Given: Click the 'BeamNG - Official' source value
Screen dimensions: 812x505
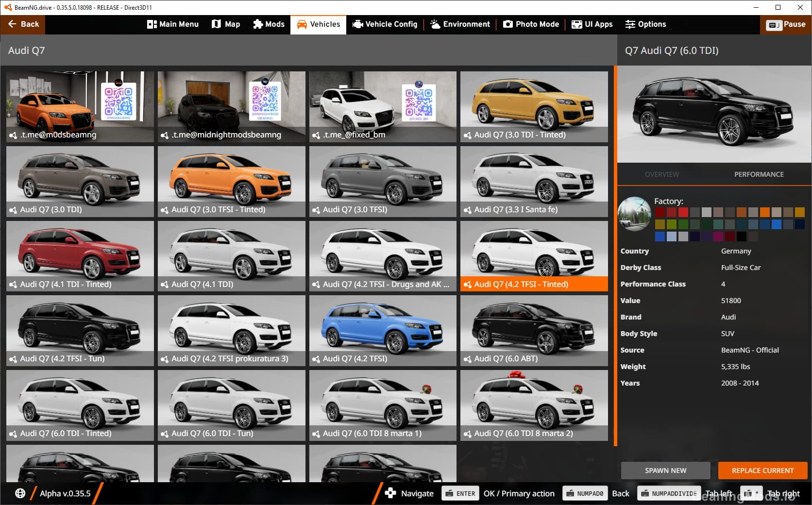Looking at the screenshot, I should click(x=750, y=350).
